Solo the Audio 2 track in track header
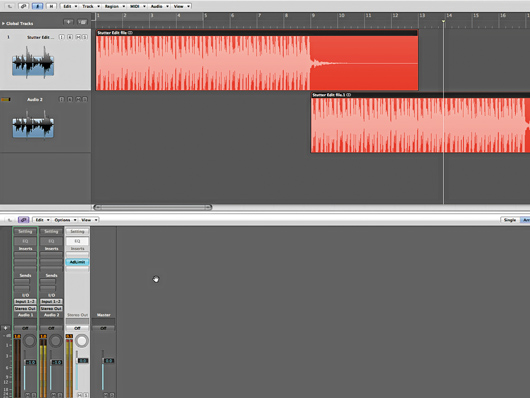The width and height of the screenshot is (530, 398). pyautogui.click(x=85, y=99)
